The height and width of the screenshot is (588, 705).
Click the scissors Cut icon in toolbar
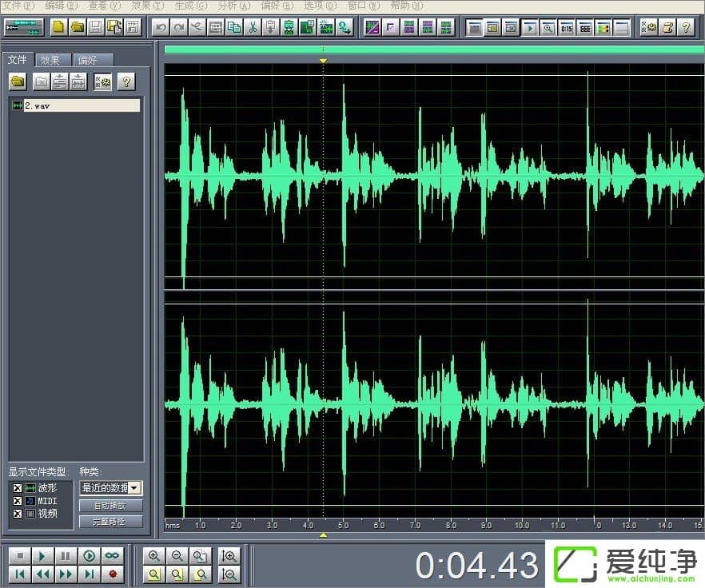(253, 27)
